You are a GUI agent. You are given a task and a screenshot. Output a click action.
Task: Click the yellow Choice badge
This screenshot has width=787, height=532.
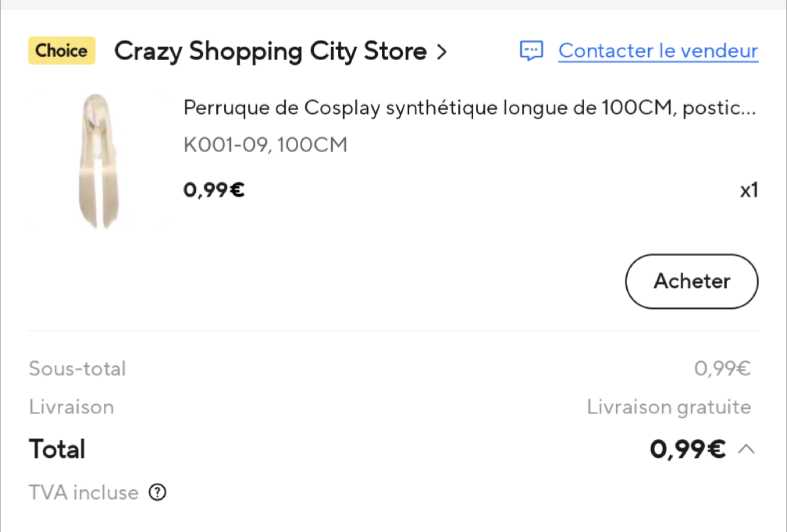pos(62,51)
